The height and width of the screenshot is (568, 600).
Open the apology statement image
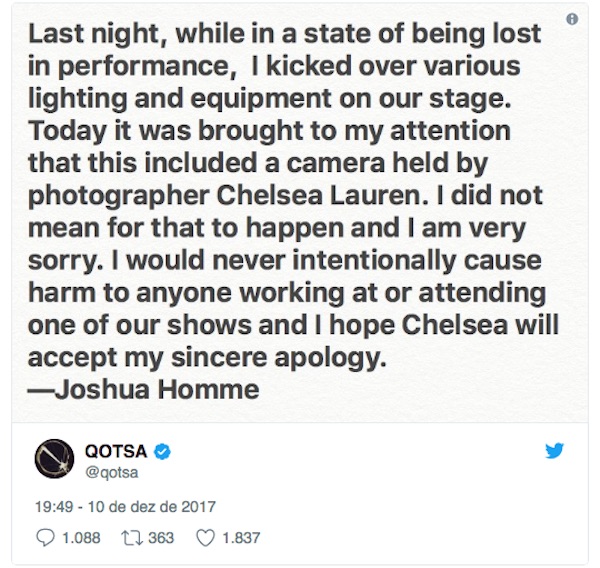(300, 212)
